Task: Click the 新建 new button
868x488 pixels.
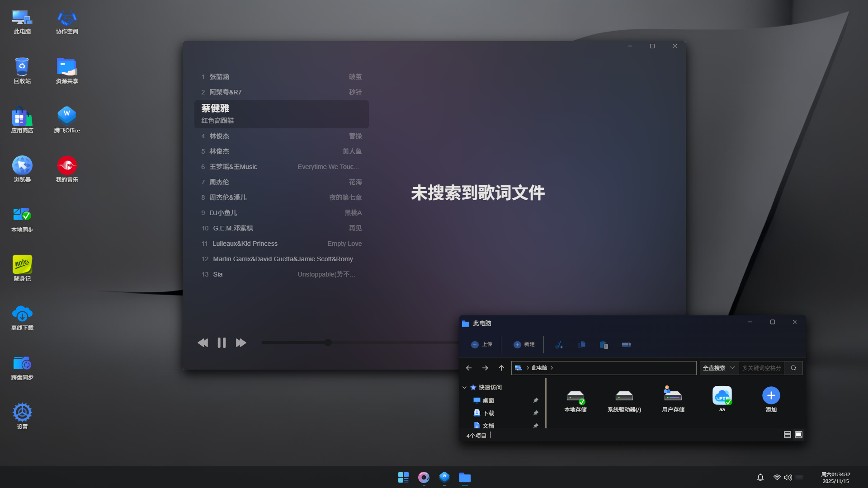Action: click(x=524, y=344)
